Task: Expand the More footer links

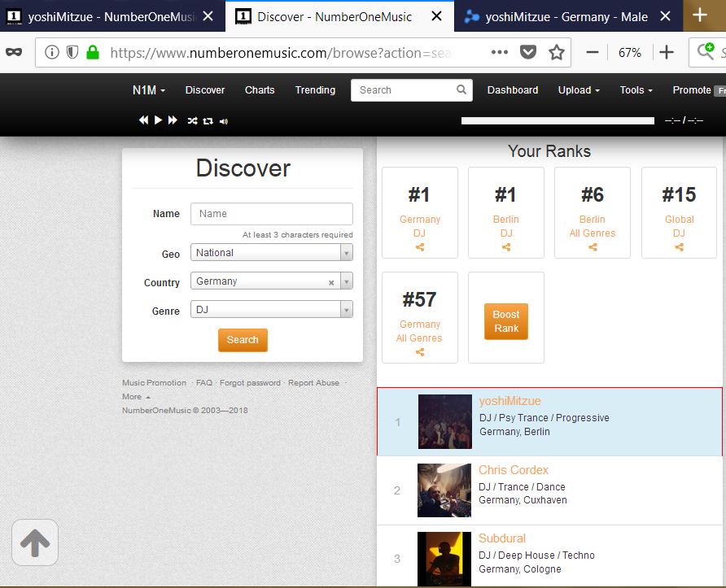Action: (136, 396)
